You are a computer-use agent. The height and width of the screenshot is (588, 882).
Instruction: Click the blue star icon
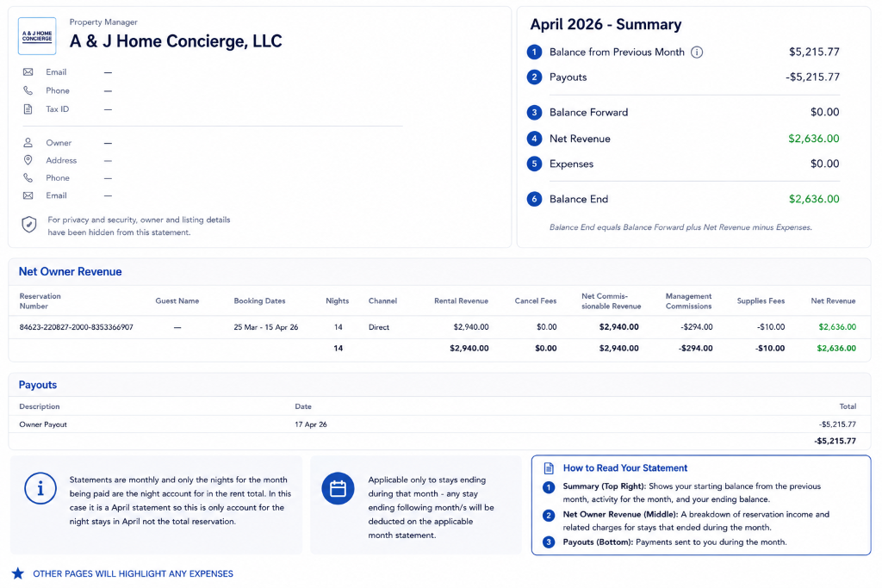(18, 573)
